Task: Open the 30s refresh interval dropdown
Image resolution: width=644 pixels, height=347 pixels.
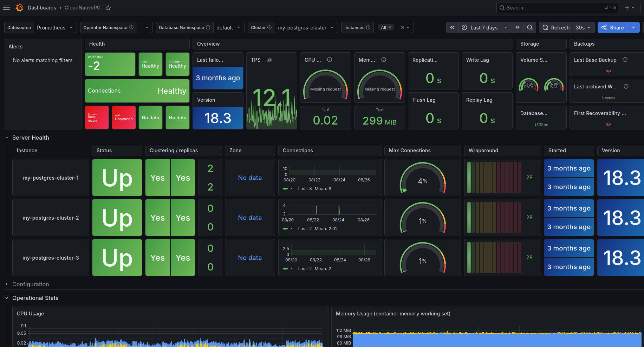Action: pyautogui.click(x=583, y=27)
